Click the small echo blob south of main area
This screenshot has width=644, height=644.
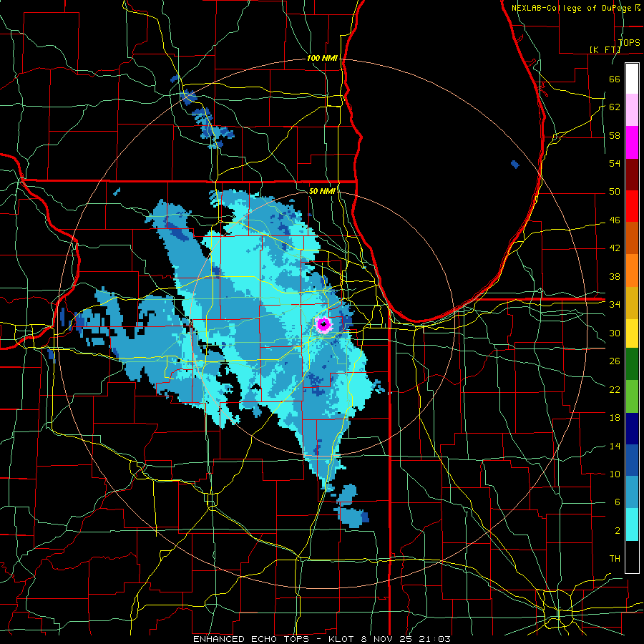(352, 517)
